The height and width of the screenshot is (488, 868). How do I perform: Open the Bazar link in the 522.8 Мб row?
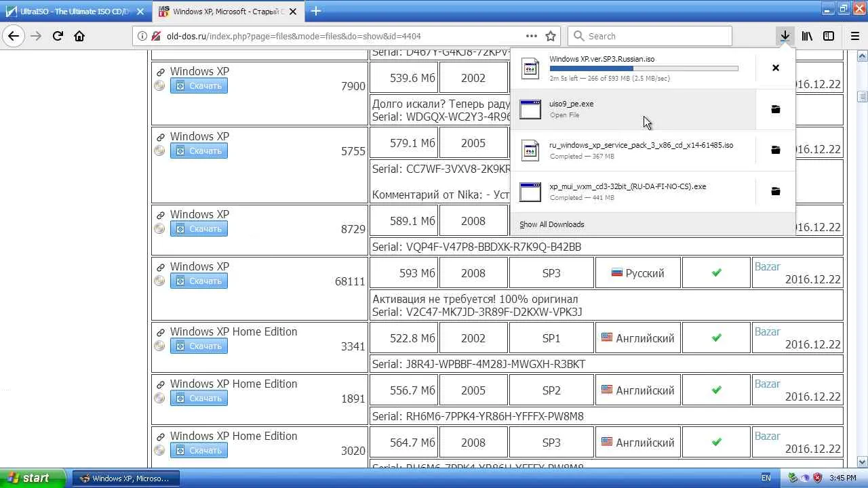pos(768,331)
